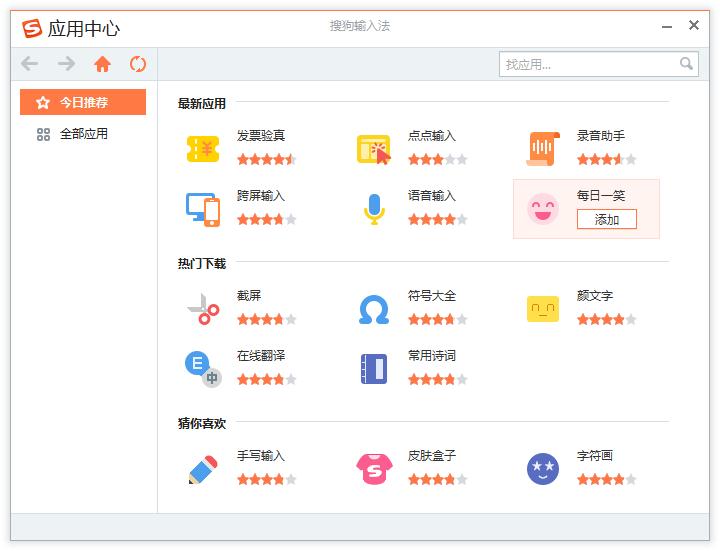This screenshot has height=551, width=720.
Task: Refresh the app center page
Action: click(x=138, y=64)
